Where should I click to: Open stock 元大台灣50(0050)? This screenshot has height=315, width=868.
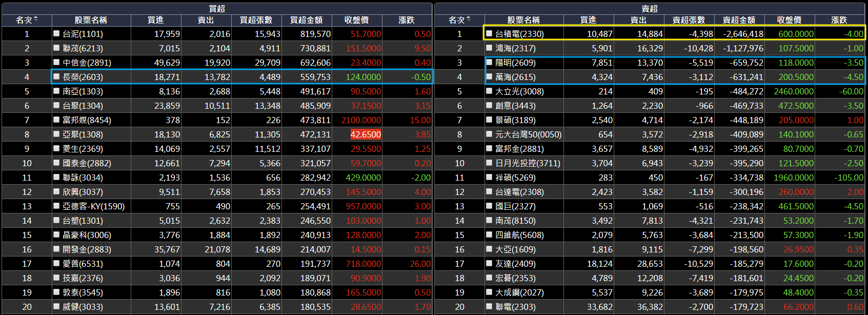coord(529,134)
